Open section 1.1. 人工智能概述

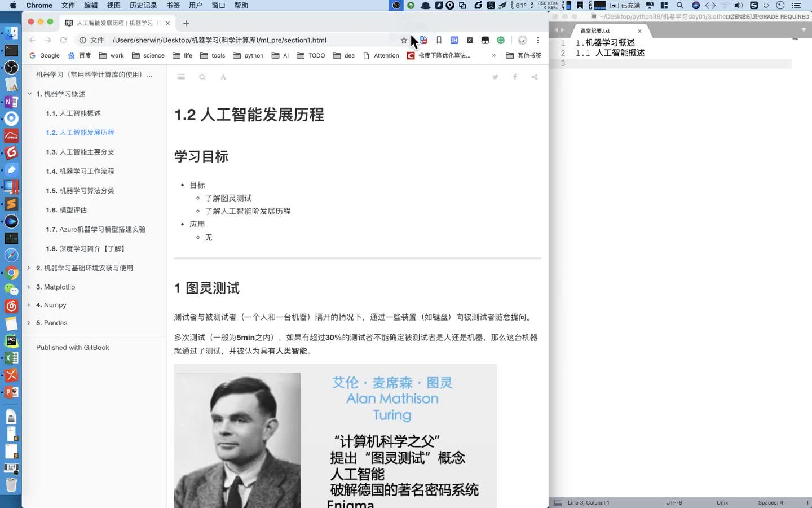(73, 113)
